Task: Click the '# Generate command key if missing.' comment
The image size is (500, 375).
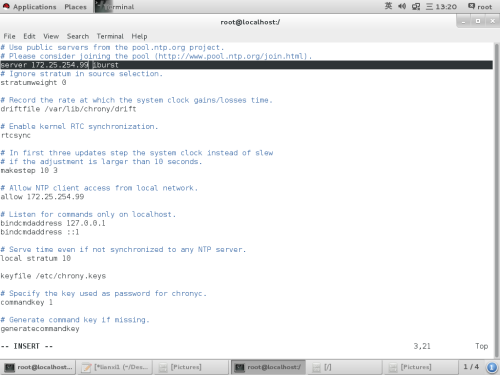Action: (x=75, y=320)
